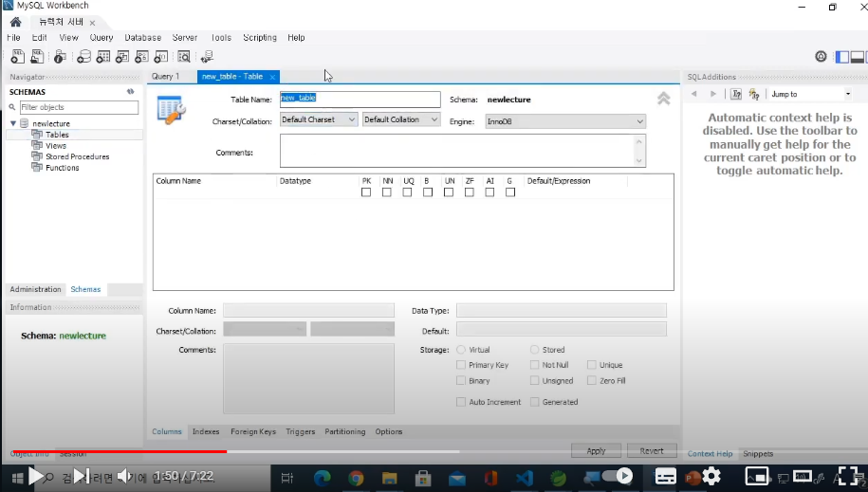Select the Stored storage radio button

pyautogui.click(x=534, y=350)
